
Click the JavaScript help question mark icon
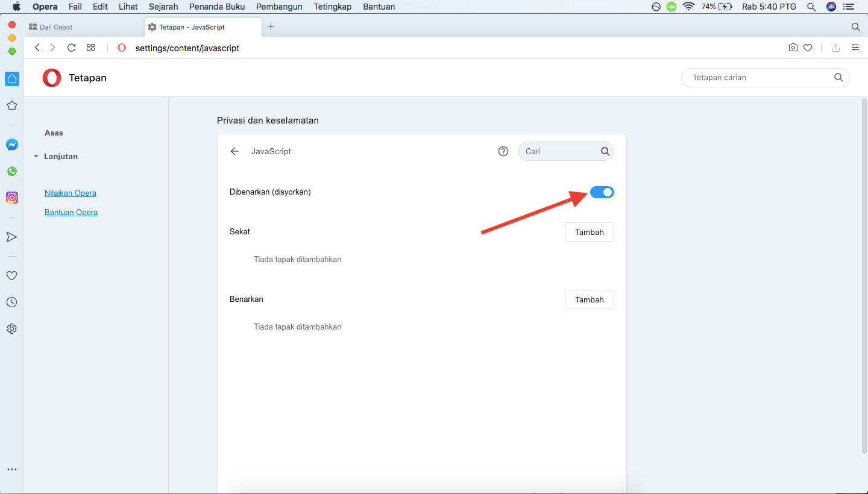pyautogui.click(x=503, y=151)
